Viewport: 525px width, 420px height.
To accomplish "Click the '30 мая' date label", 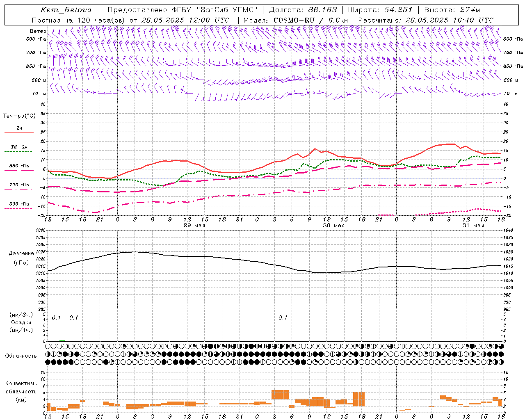I will [x=334, y=225].
